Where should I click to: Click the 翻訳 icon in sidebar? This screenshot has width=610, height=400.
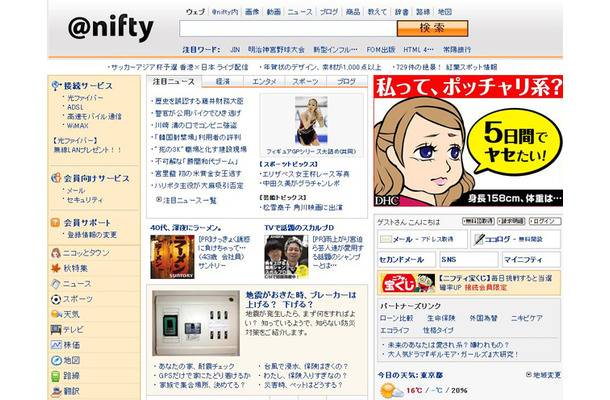pyautogui.click(x=56, y=391)
